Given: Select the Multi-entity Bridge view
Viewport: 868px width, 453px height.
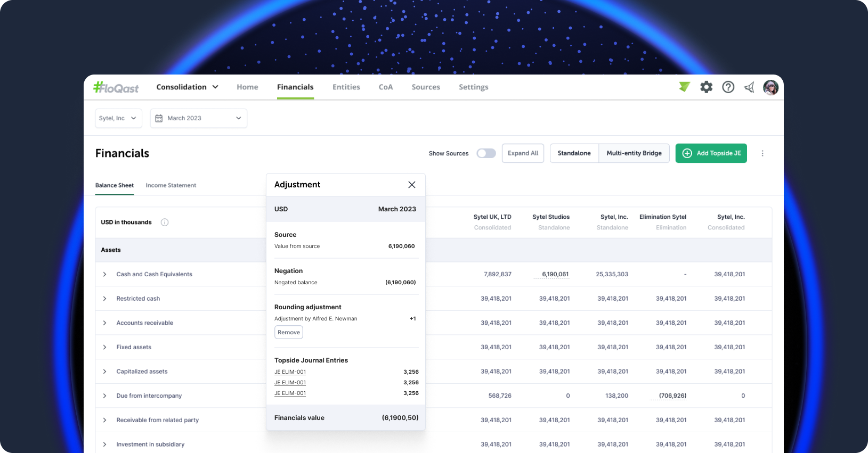Looking at the screenshot, I should pos(634,153).
